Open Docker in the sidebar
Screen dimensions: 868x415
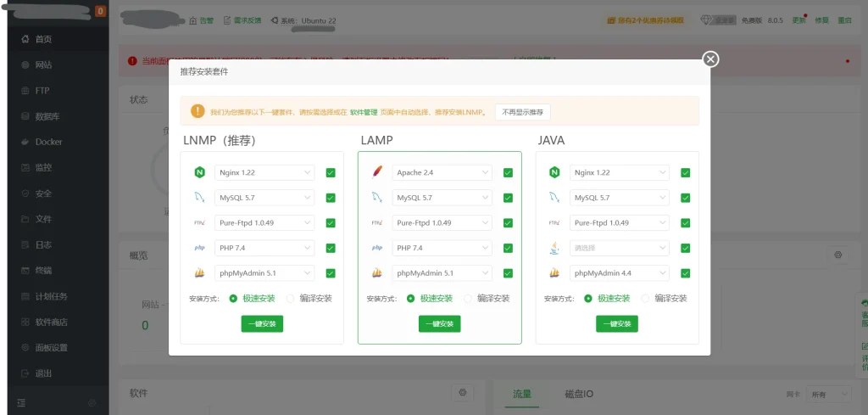click(58, 142)
